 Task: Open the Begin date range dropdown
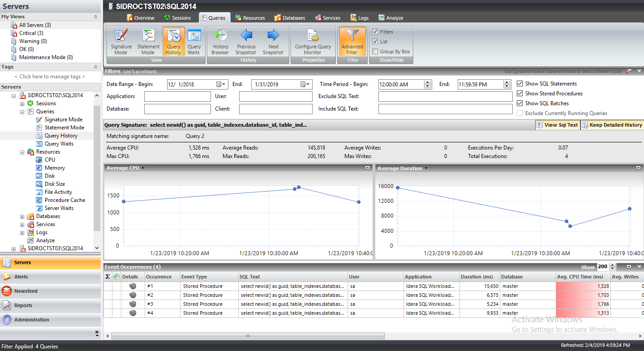[222, 84]
